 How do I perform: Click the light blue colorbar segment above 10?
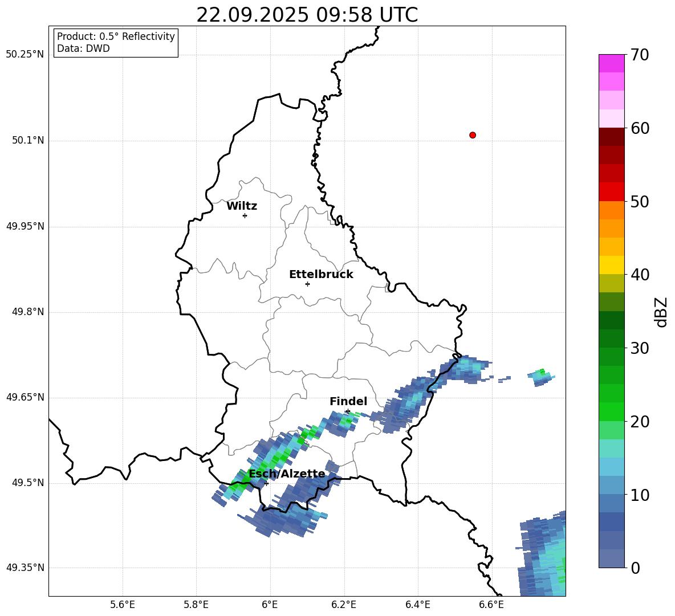[611, 467]
